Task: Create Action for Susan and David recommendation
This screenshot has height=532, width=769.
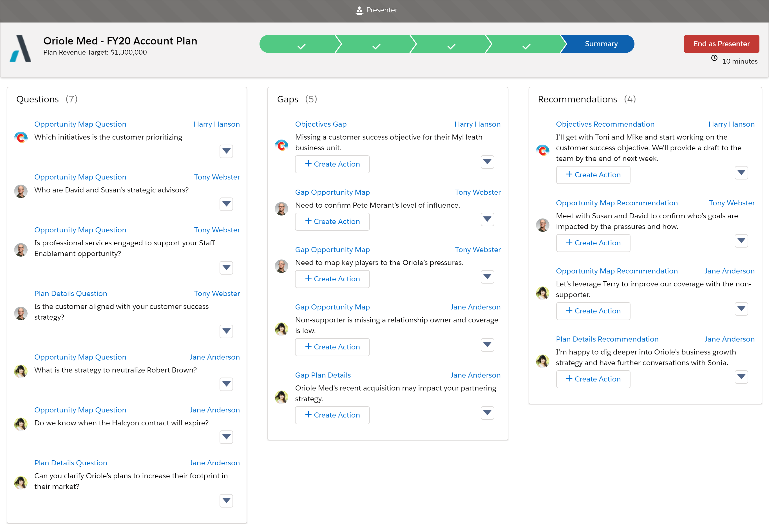Action: (593, 243)
